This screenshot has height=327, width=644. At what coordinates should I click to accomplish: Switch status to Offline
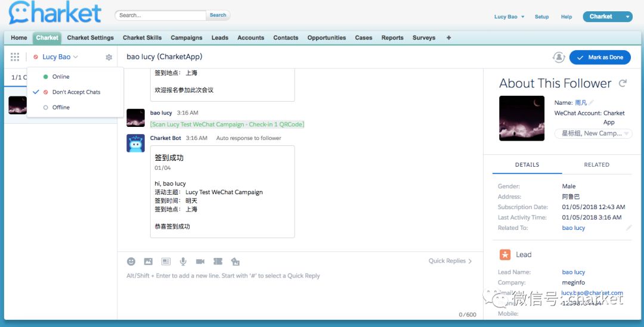(x=61, y=108)
